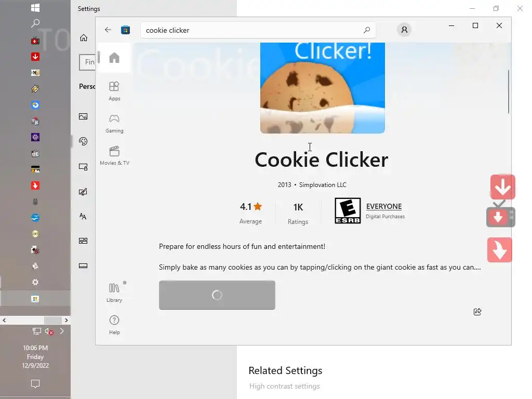Open the clock showing 10:06 PM

pos(35,356)
